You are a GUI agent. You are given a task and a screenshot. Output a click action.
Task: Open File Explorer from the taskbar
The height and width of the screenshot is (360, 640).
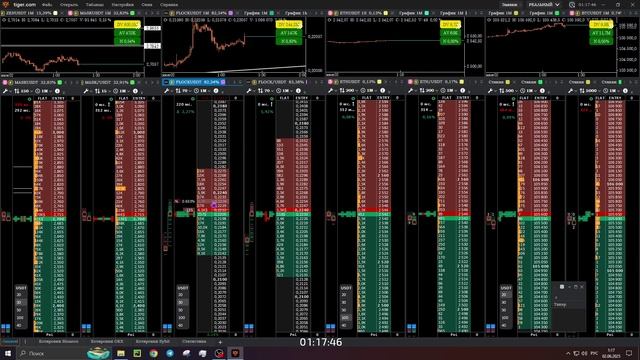tap(121, 353)
